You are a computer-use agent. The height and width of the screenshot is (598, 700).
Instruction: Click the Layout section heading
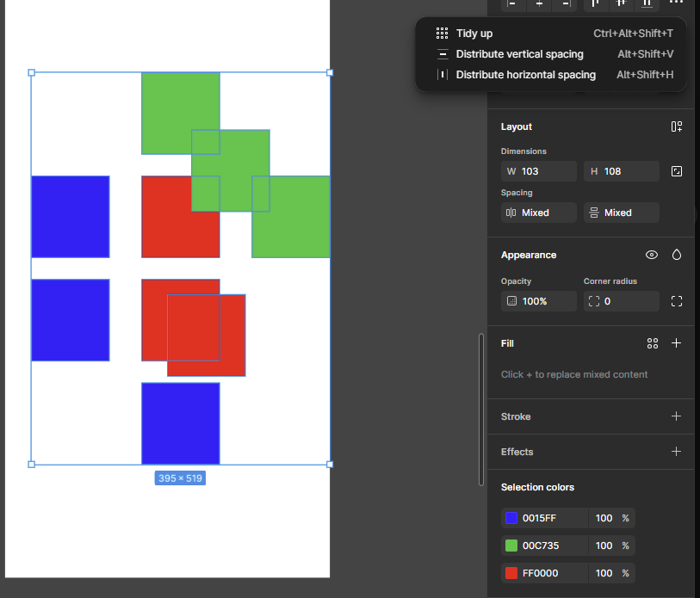tap(517, 126)
